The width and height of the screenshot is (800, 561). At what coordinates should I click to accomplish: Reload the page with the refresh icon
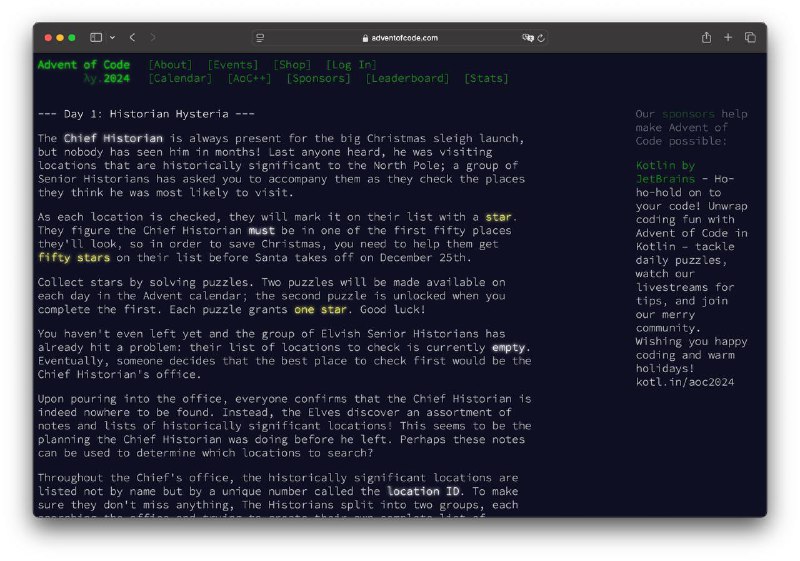541,38
